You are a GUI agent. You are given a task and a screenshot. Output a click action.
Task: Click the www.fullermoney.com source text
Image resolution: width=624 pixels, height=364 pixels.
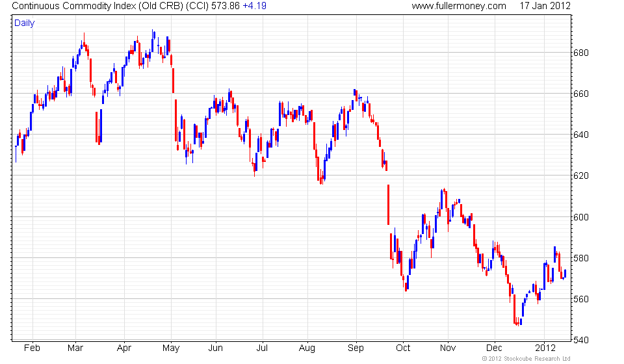click(x=459, y=6)
